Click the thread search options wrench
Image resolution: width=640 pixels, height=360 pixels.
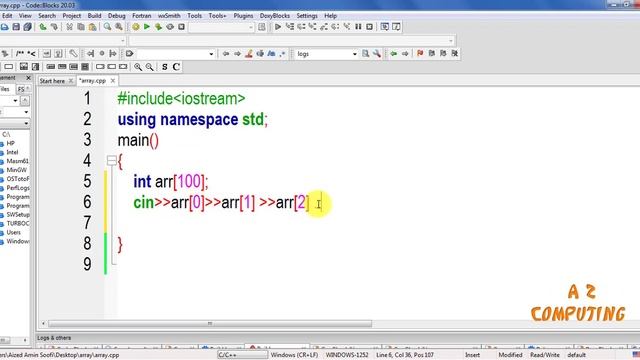click(377, 53)
